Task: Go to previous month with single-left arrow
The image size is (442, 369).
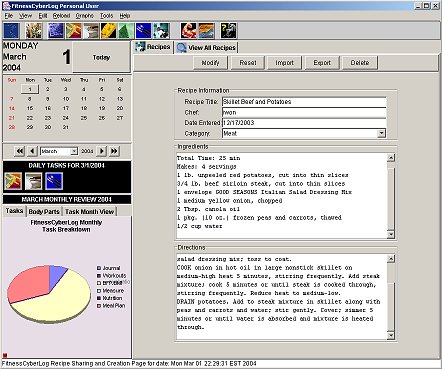Action: coord(32,151)
